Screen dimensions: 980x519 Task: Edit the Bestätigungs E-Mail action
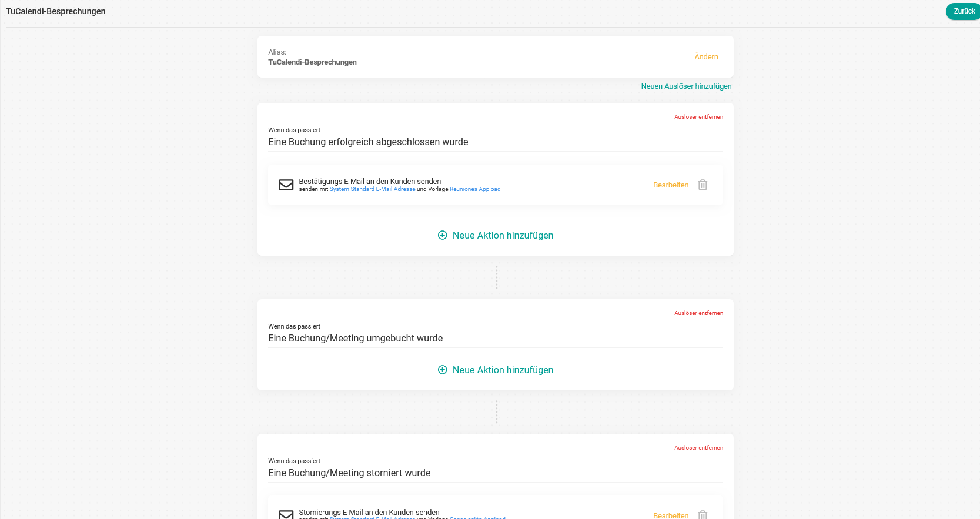[671, 185]
